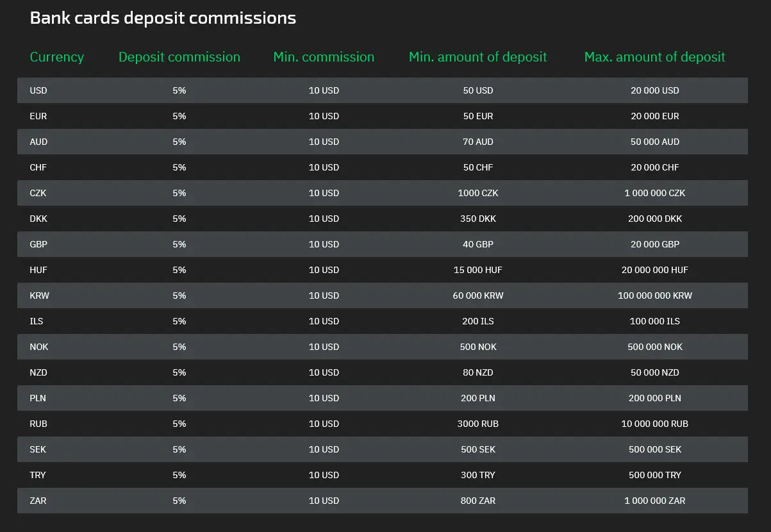Screen dimensions: 771x532
Task: Click the TRY currency cell
Action: tap(38, 475)
